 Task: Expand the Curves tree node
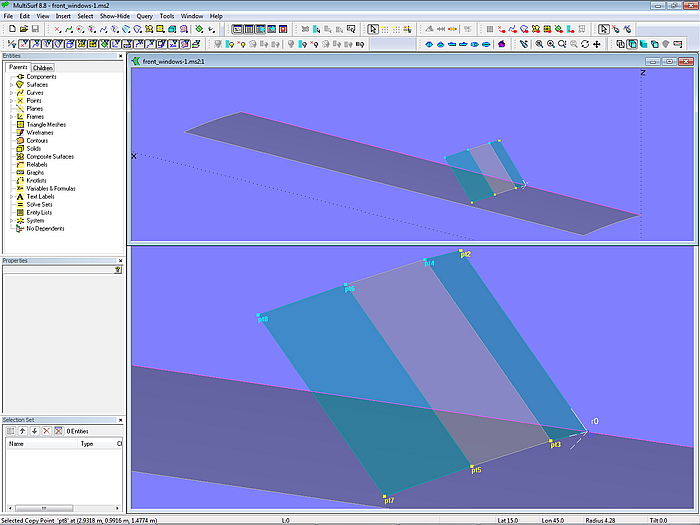(x=11, y=93)
